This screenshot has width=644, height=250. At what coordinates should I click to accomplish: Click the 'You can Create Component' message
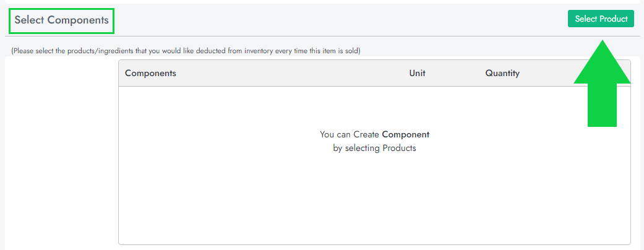tap(374, 134)
